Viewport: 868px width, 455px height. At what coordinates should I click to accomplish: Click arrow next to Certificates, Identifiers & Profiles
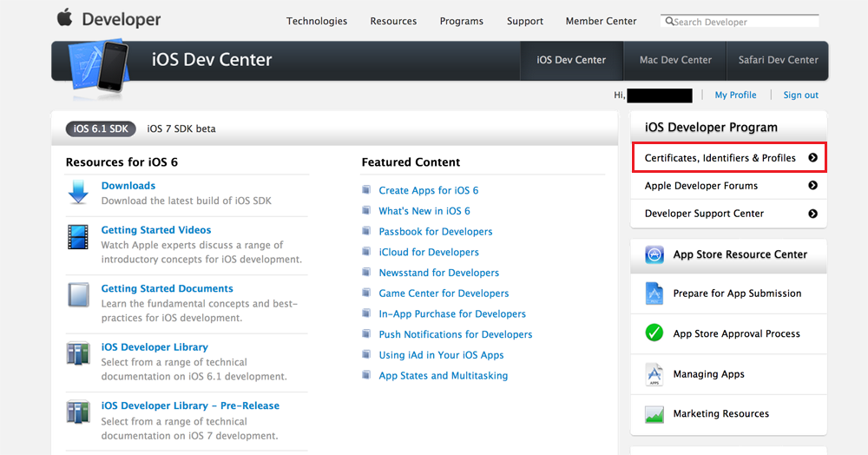[x=812, y=158]
